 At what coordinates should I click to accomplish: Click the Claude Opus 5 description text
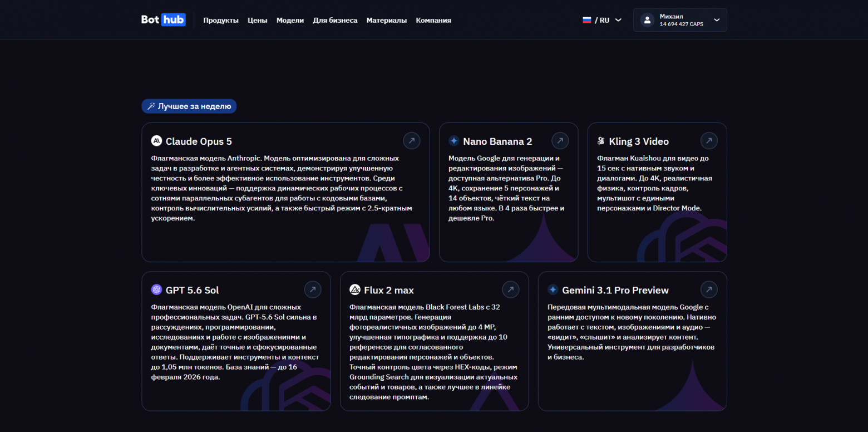pyautogui.click(x=282, y=188)
